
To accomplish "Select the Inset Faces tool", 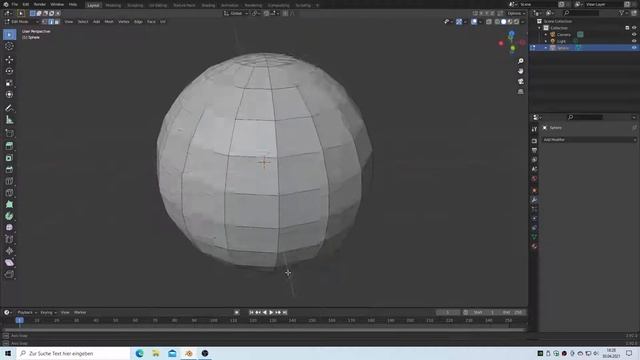I will (x=9, y=158).
